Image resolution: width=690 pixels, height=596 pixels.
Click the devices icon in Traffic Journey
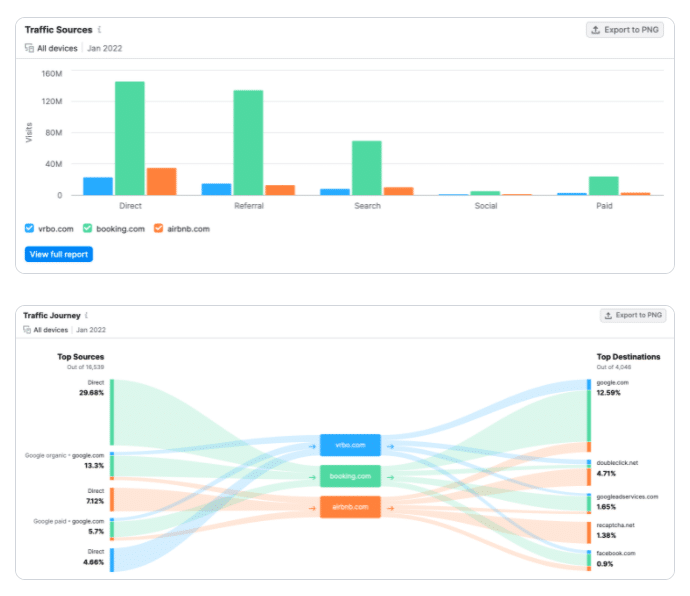tap(27, 330)
